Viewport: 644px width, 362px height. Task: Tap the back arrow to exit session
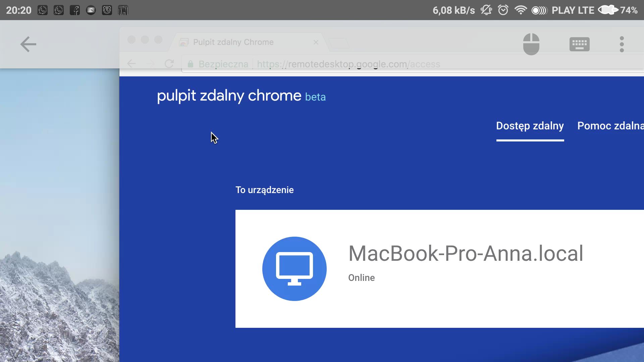(x=28, y=44)
